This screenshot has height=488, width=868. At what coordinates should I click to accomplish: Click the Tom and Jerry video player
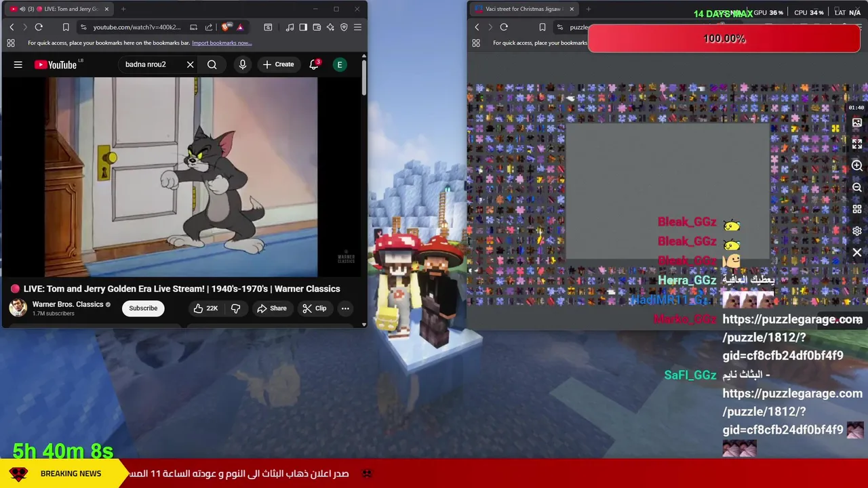point(181,178)
